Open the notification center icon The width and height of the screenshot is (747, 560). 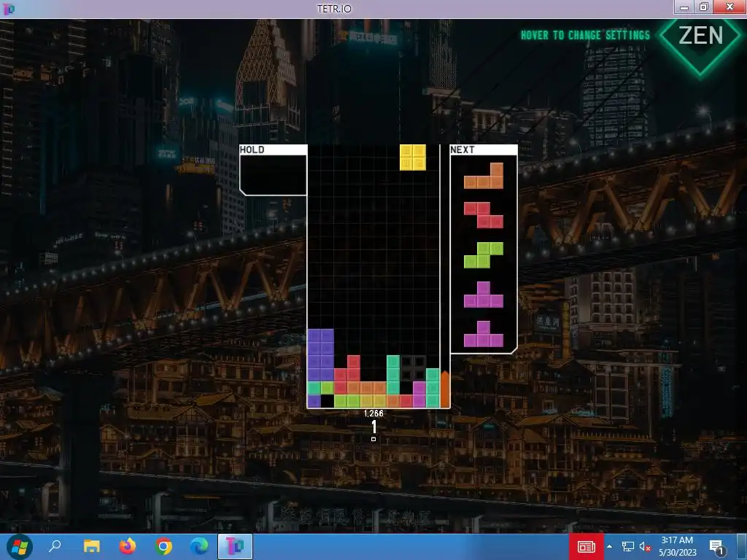pyautogui.click(x=716, y=547)
